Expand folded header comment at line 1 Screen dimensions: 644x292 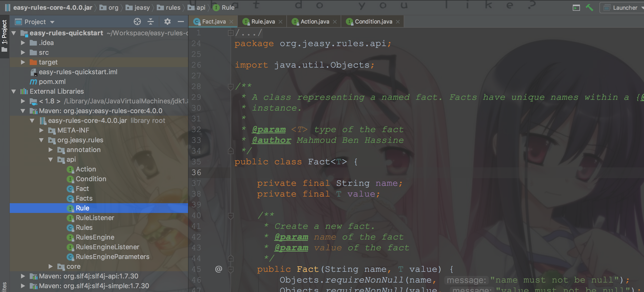click(231, 33)
